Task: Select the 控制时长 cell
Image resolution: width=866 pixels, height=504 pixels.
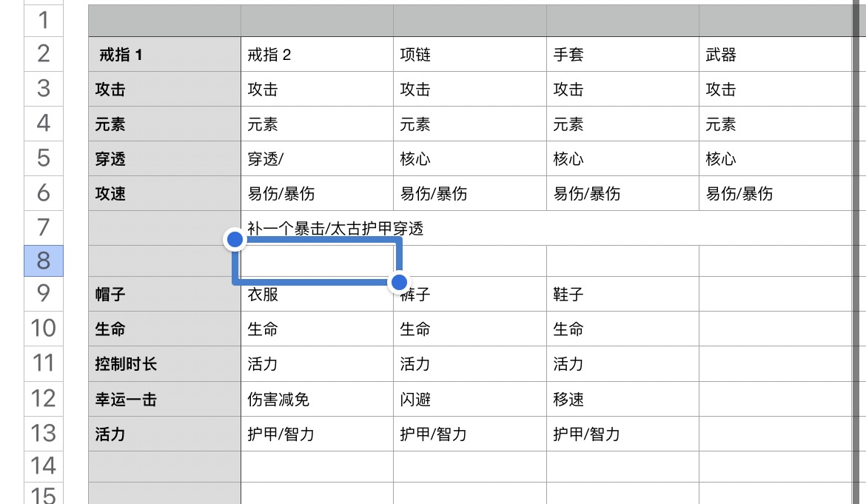Action: pyautogui.click(x=164, y=364)
